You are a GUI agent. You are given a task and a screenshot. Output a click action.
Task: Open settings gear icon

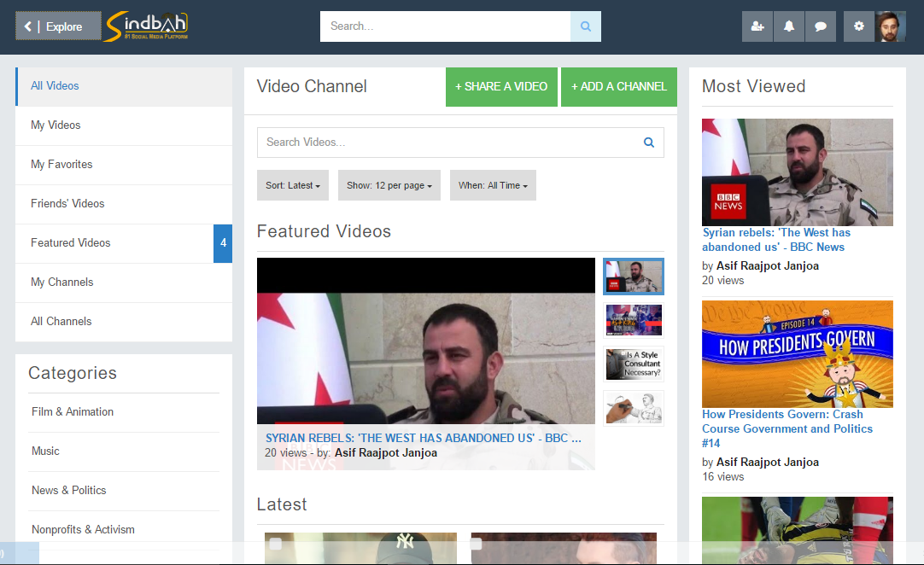[859, 26]
